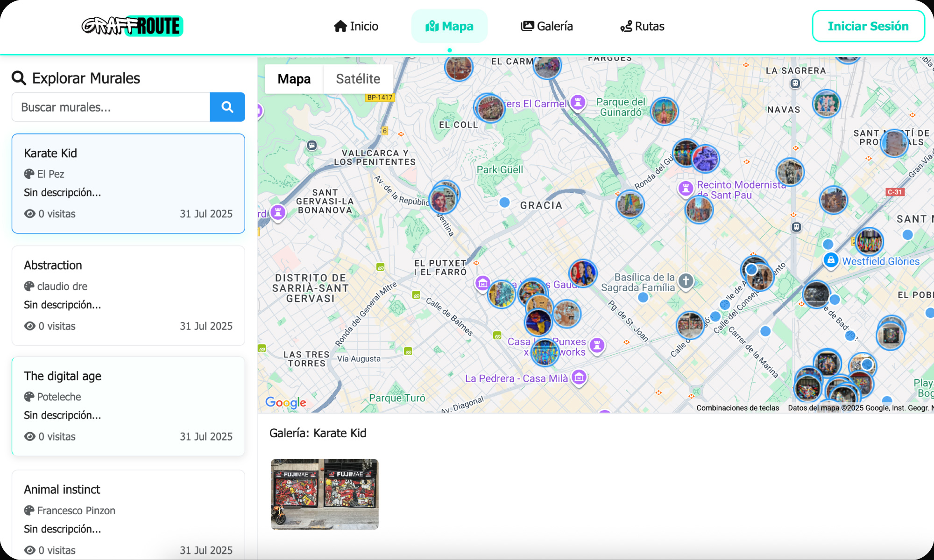The width and height of the screenshot is (934, 560).
Task: Click Basílica de la Sagrada Família pin
Action: (686, 281)
